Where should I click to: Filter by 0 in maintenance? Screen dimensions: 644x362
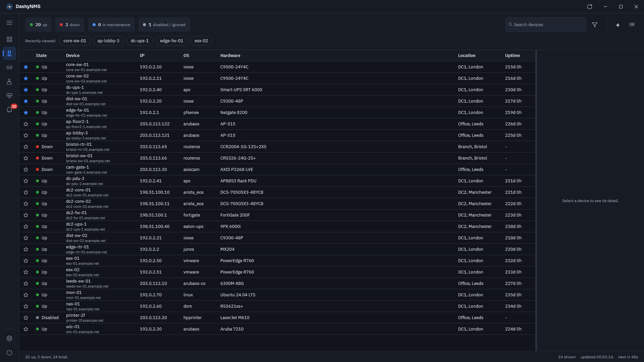point(111,25)
